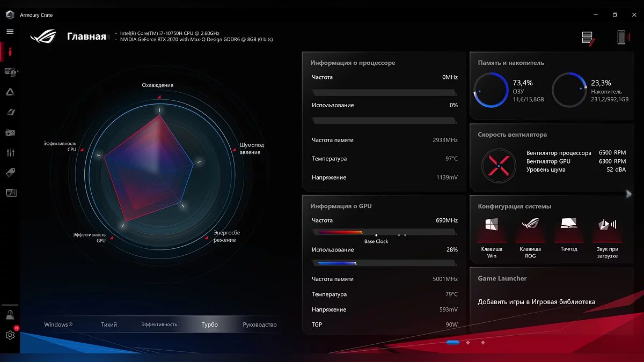This screenshot has height=362, width=644.
Task: Open the user profile icon in sidebar
Action: [x=10, y=314]
